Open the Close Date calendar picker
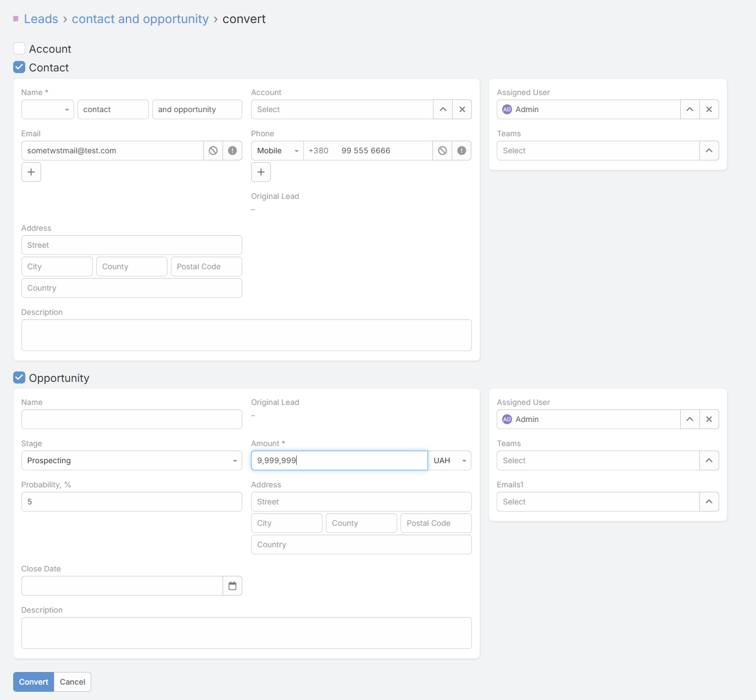756x700 pixels. coord(232,586)
